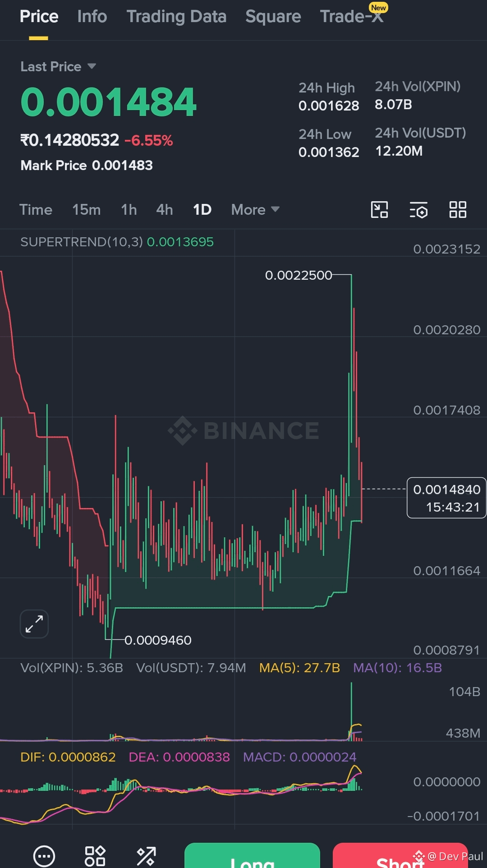Open the four-square chart layout icon
487x868 pixels.
458,210
